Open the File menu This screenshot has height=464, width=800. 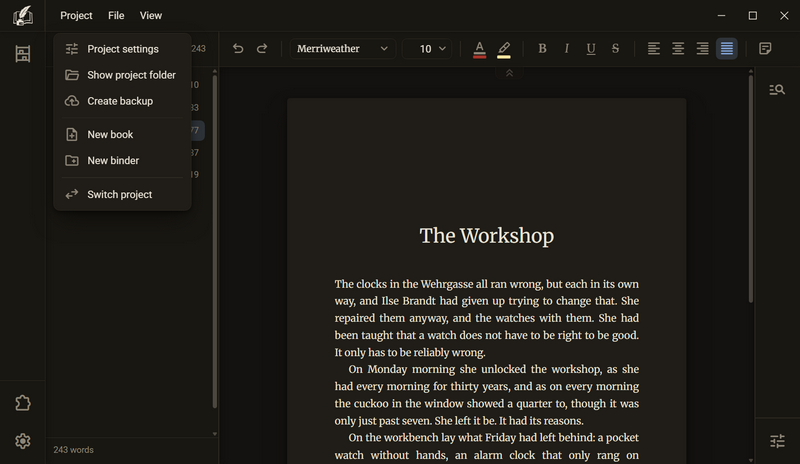coord(116,15)
